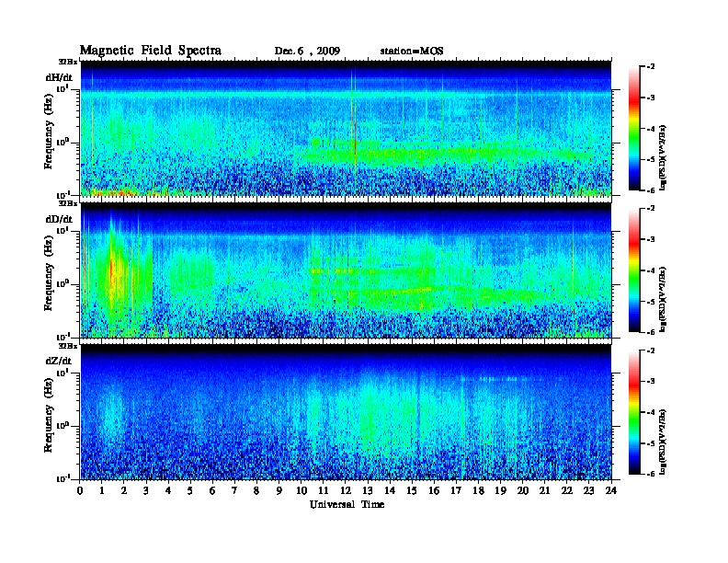Click hour tick label "21" on time axis
This screenshot has height=563, width=728.
pos(544,490)
